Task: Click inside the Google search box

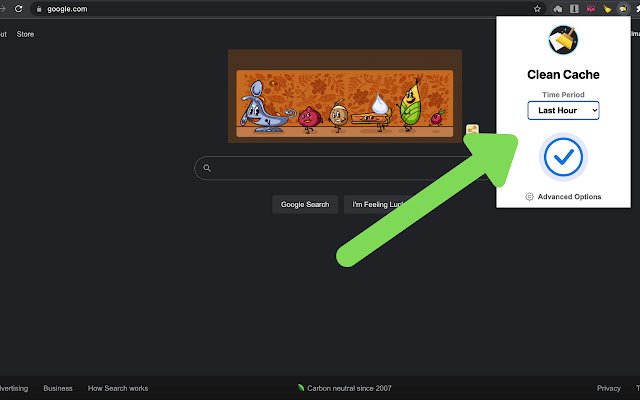Action: (x=343, y=168)
